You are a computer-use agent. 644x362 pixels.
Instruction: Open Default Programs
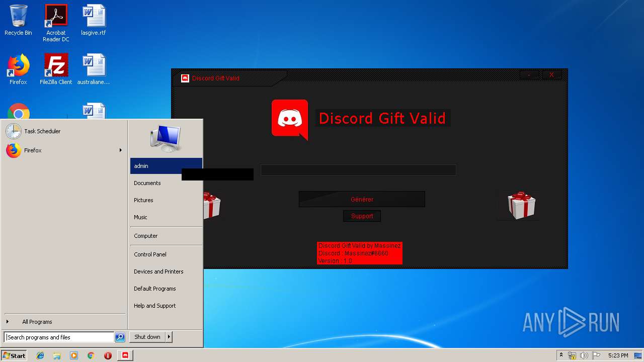[x=166, y=289]
